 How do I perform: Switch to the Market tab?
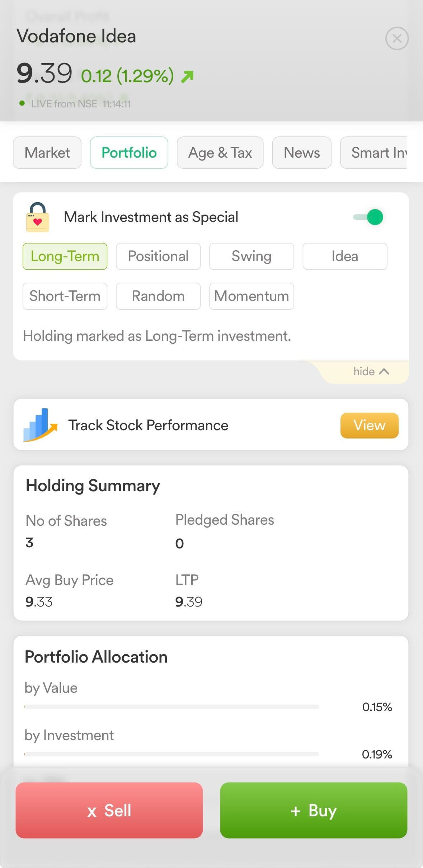pos(47,153)
